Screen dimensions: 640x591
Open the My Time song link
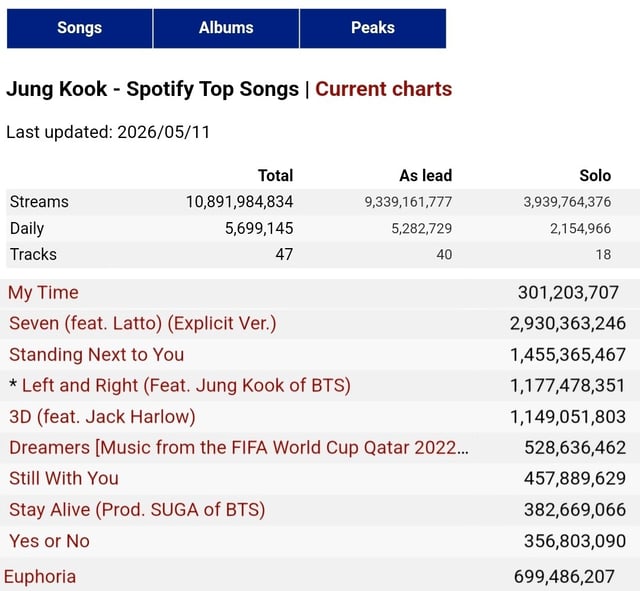[43, 293]
